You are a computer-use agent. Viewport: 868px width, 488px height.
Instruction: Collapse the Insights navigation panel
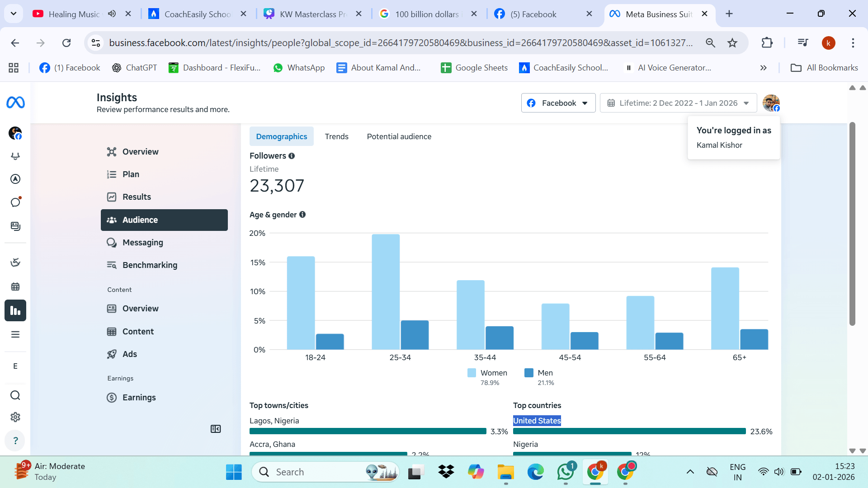coord(216,429)
